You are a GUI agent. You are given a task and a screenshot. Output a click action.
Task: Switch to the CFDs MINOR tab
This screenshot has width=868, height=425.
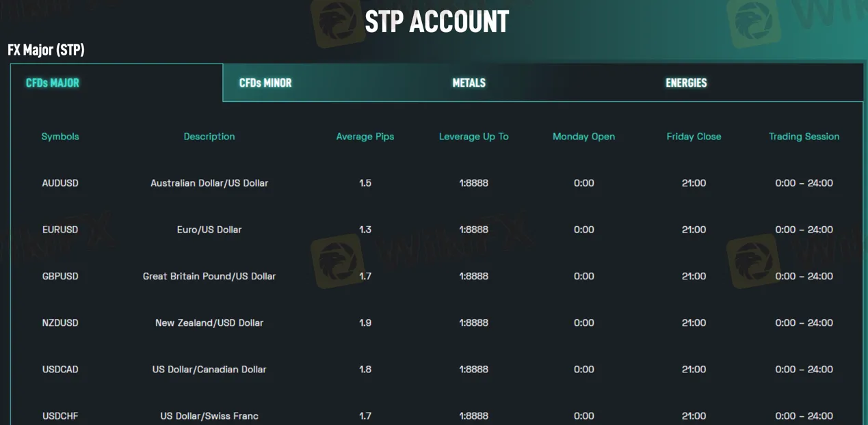pyautogui.click(x=265, y=83)
